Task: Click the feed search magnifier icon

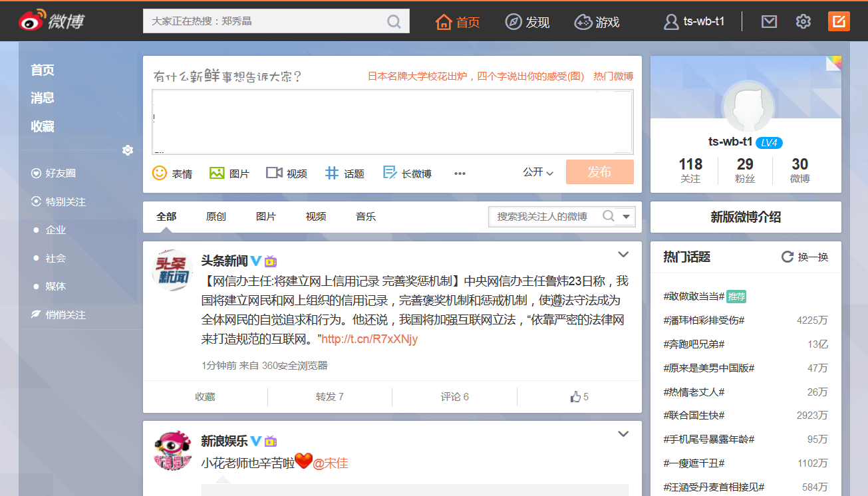Action: coord(608,216)
